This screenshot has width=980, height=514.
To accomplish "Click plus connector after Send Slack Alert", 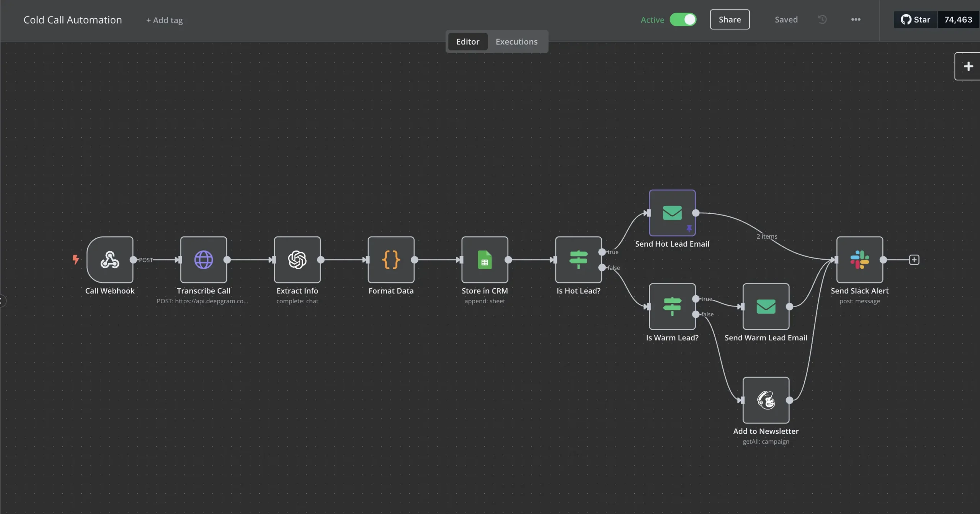I will coord(914,260).
